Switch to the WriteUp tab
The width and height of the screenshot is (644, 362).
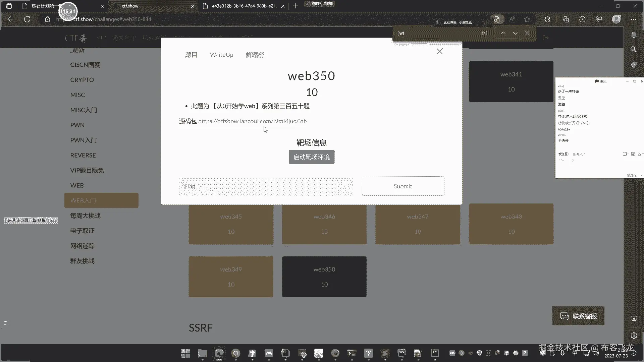221,55
